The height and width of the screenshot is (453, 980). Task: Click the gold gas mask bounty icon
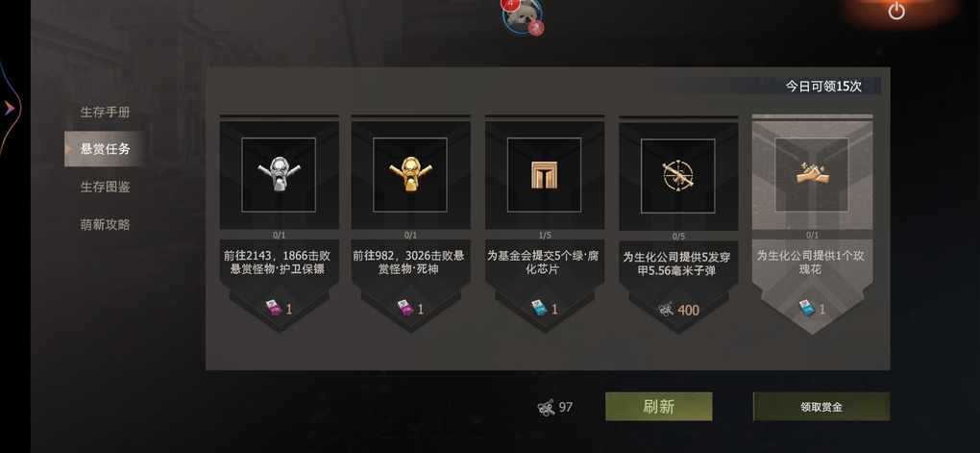[x=410, y=175]
